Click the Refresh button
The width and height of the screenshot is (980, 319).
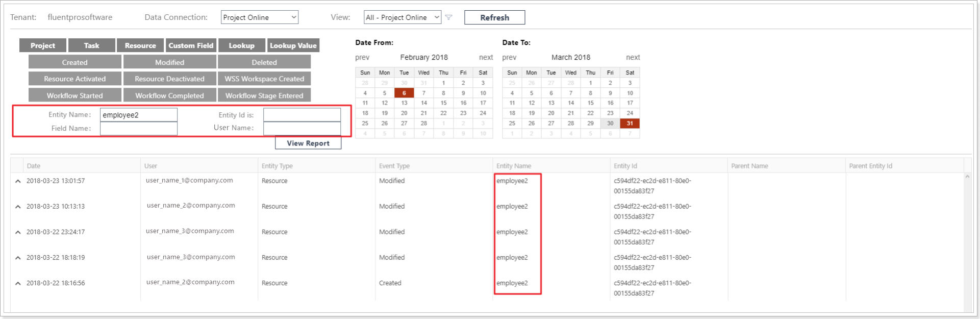[494, 17]
